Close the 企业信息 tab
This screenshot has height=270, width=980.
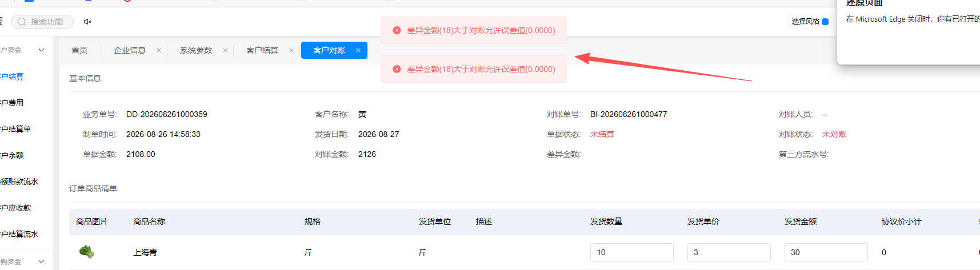[159, 50]
